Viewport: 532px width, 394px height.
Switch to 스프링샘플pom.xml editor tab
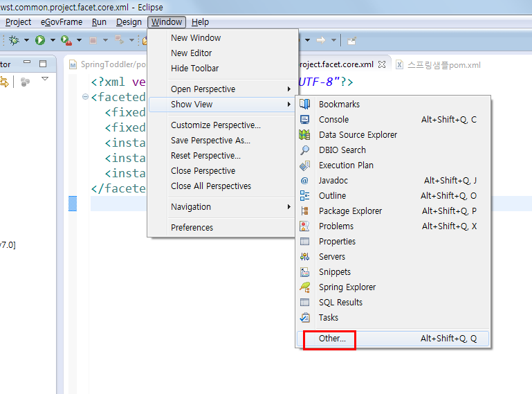[439, 65]
